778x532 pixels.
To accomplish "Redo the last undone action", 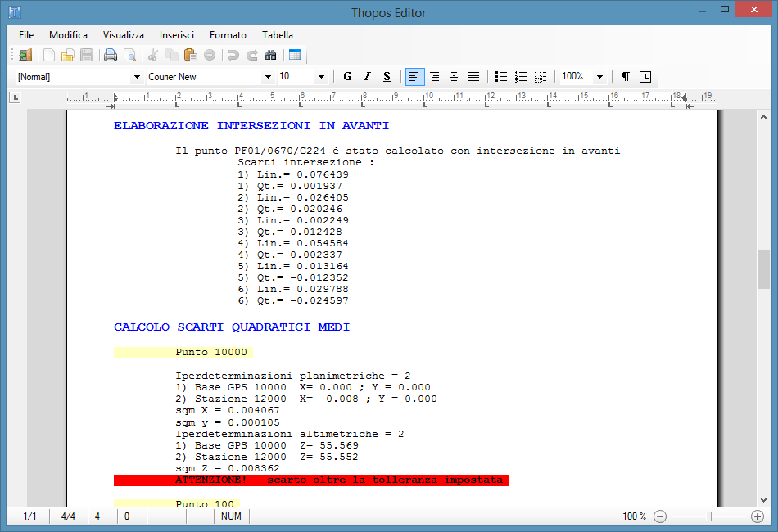I will pos(252,55).
